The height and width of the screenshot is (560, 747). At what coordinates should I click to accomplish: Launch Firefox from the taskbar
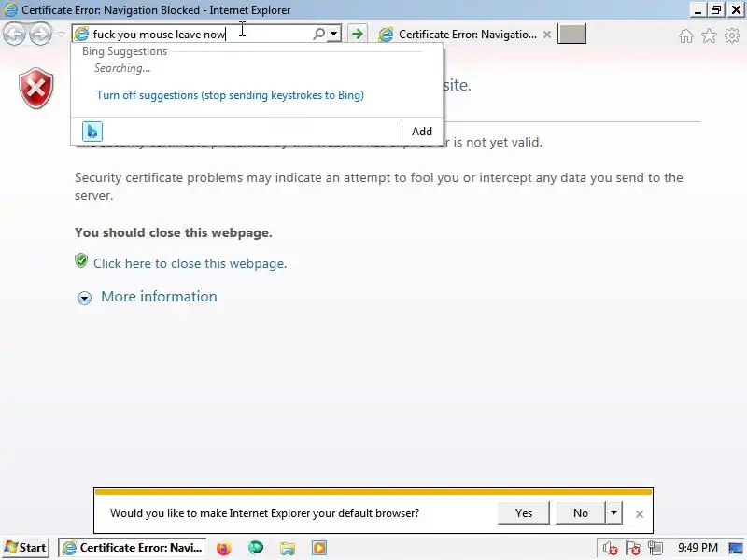(x=223, y=548)
